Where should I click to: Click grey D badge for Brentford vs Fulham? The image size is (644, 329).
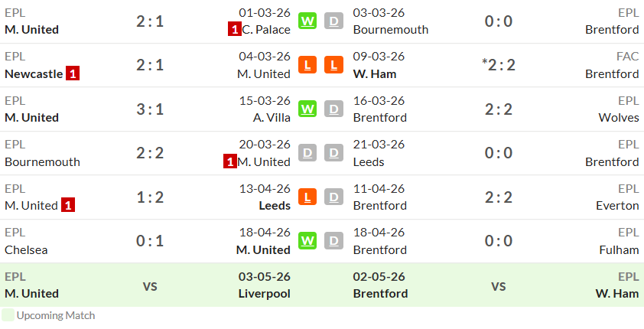(x=334, y=241)
